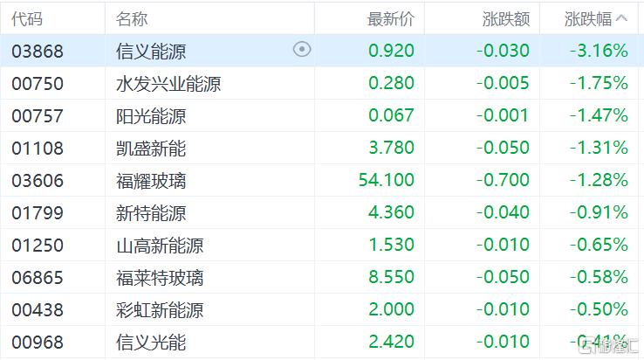
Task: Click latest price 2.000
Action: (392, 309)
